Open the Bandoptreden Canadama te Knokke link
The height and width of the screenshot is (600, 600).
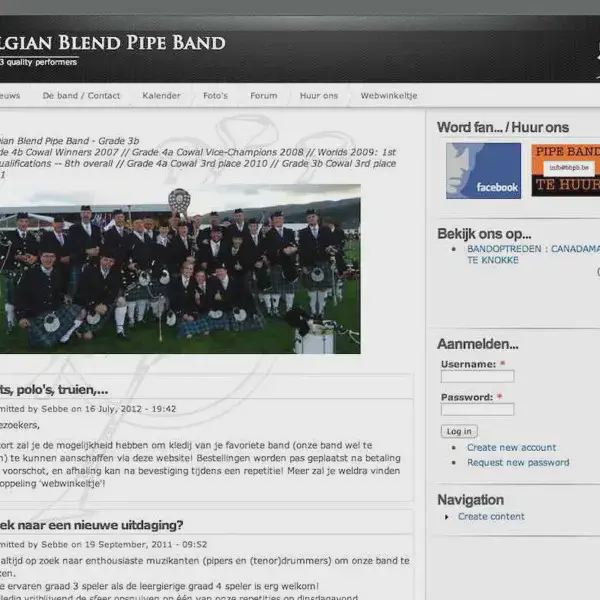tap(533, 254)
